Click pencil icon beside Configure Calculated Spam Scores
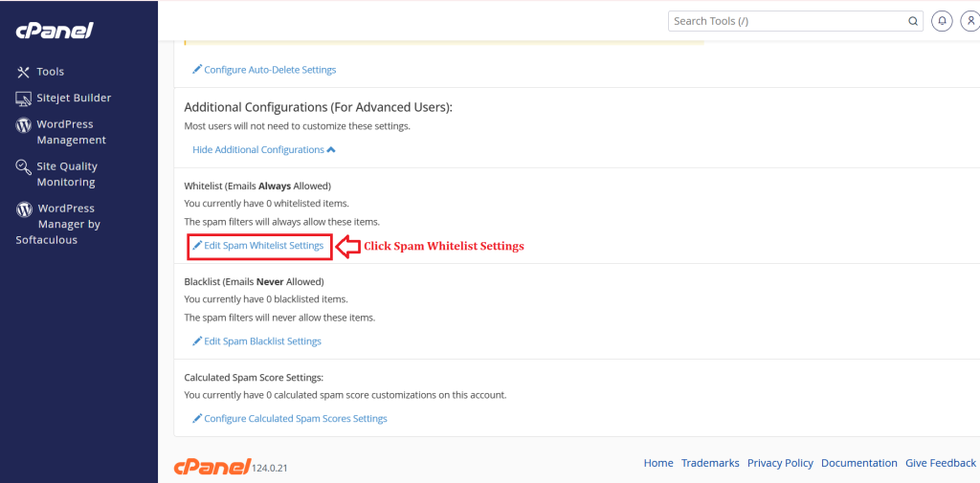This screenshot has width=980, height=483. [x=197, y=419]
